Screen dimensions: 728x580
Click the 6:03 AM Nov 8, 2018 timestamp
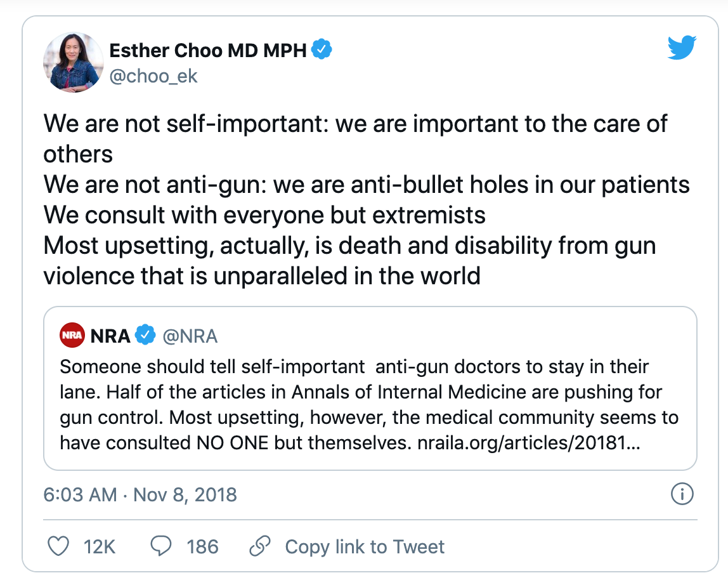tap(140, 494)
